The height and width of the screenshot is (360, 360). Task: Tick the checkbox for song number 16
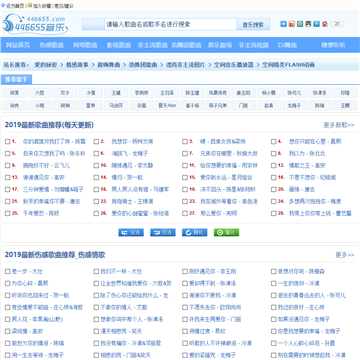[x=273, y=178]
